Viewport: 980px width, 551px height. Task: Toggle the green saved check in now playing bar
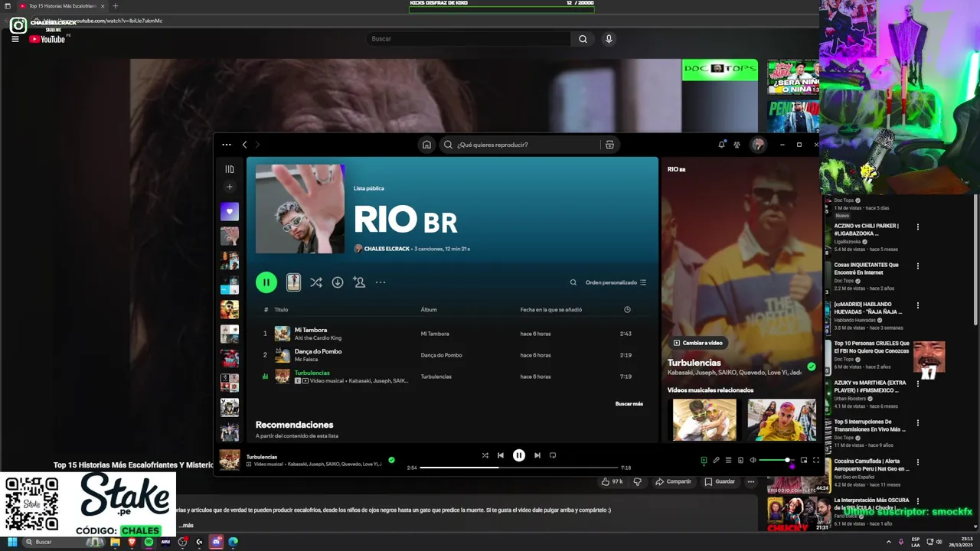click(x=391, y=460)
